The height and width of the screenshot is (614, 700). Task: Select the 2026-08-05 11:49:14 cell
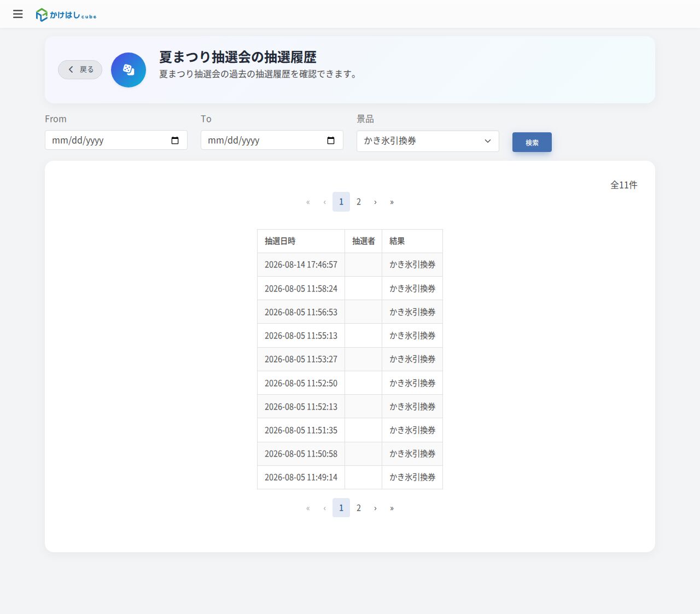coord(301,477)
